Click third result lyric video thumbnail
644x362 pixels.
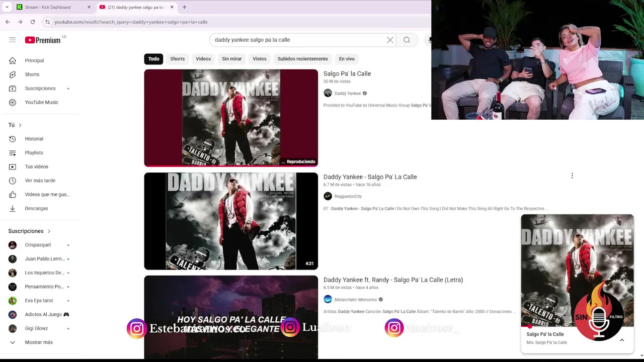tap(231, 317)
